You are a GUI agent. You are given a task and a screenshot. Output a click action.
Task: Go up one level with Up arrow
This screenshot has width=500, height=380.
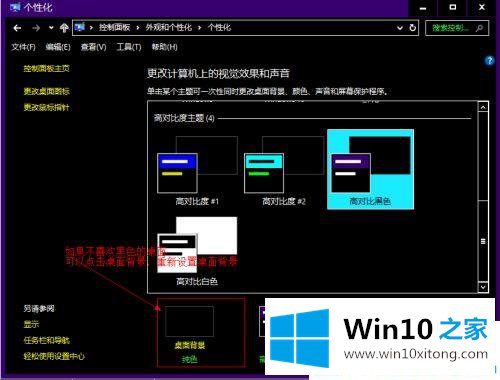[x=64, y=28]
